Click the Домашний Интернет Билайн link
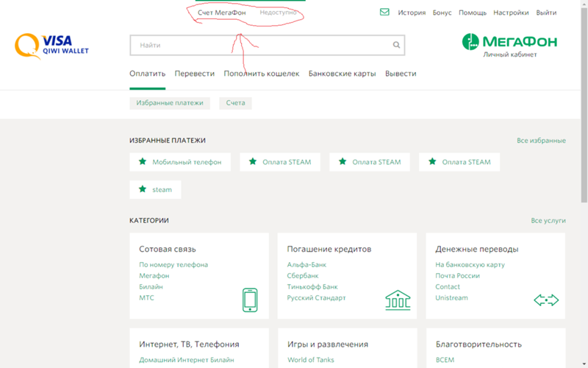 (187, 360)
